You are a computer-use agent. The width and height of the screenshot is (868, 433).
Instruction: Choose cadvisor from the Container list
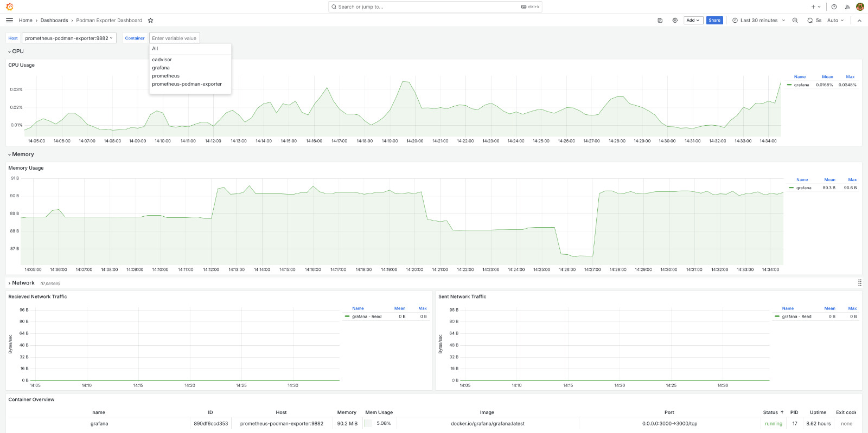(x=190, y=60)
